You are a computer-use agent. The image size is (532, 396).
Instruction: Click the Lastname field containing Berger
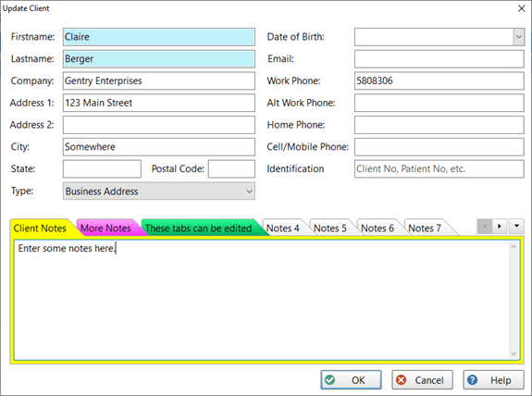159,58
